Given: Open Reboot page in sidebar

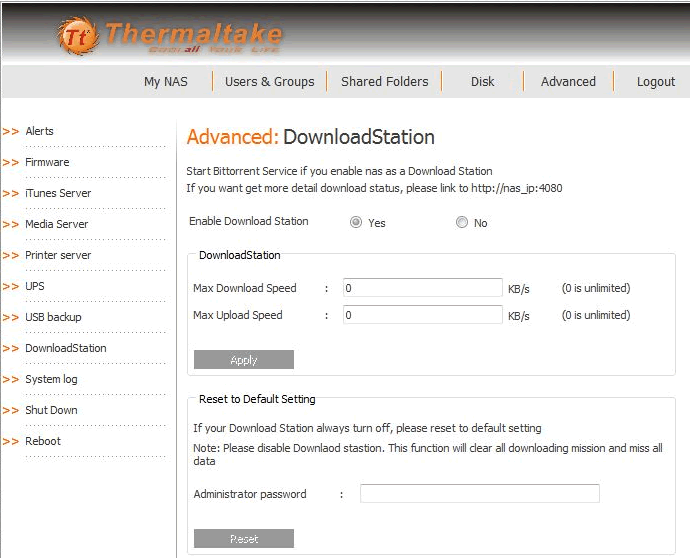Looking at the screenshot, I should coord(43,441).
